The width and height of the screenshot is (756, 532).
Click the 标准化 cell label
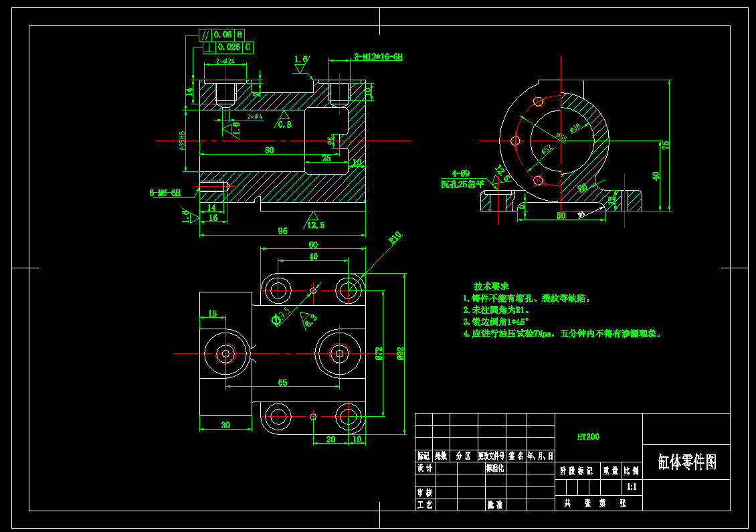(x=495, y=468)
